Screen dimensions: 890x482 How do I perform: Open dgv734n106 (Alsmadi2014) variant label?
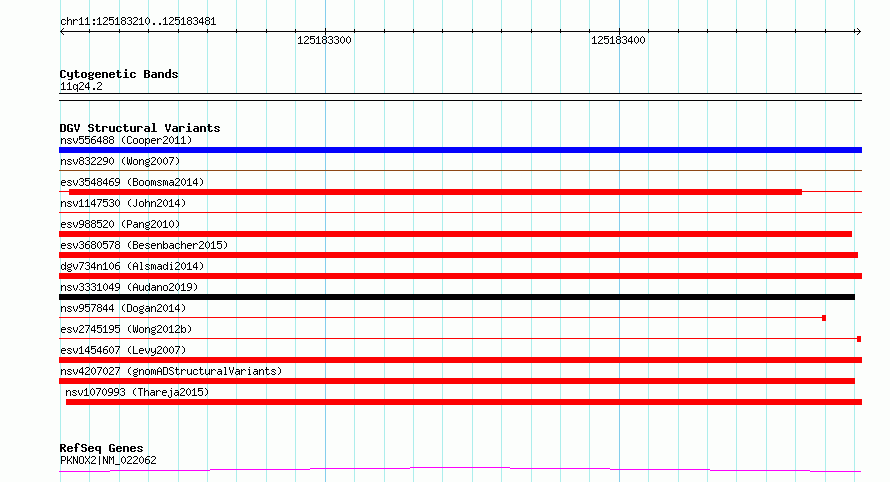[x=132, y=266]
